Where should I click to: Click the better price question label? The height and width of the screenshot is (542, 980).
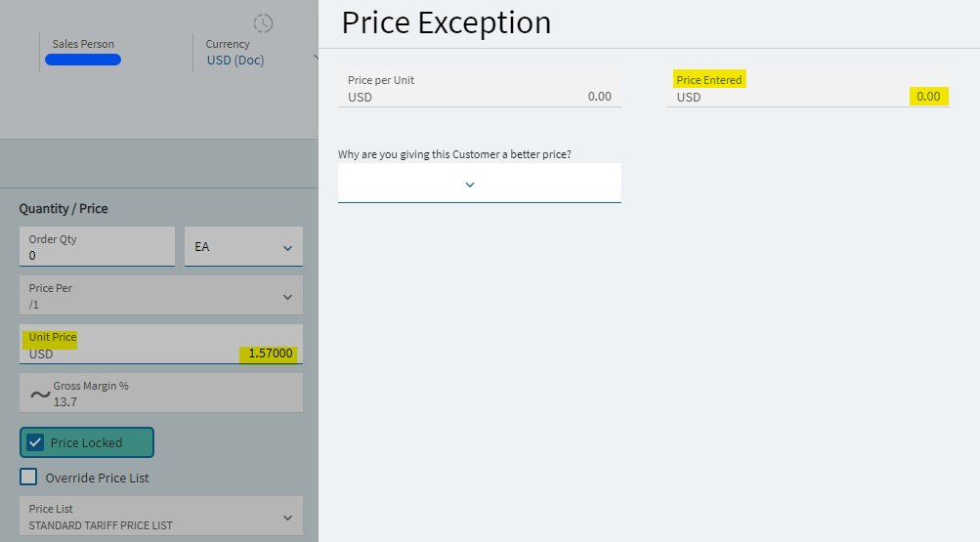coord(454,154)
